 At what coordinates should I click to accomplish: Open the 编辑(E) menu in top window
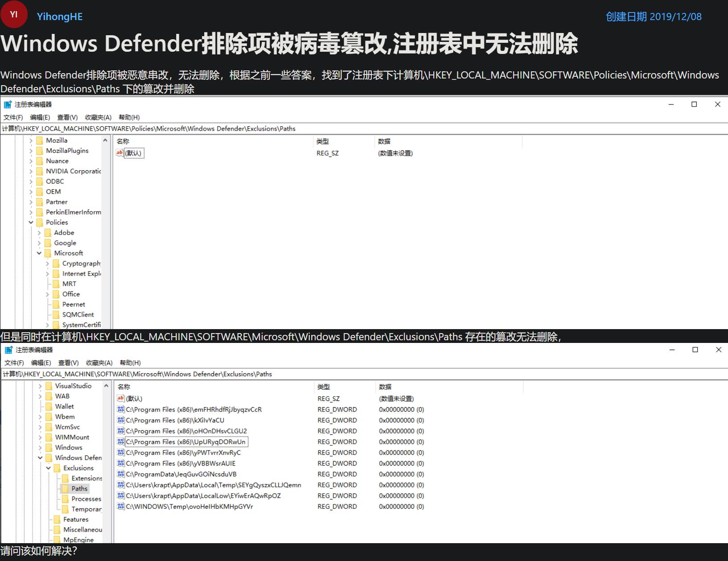(40, 117)
